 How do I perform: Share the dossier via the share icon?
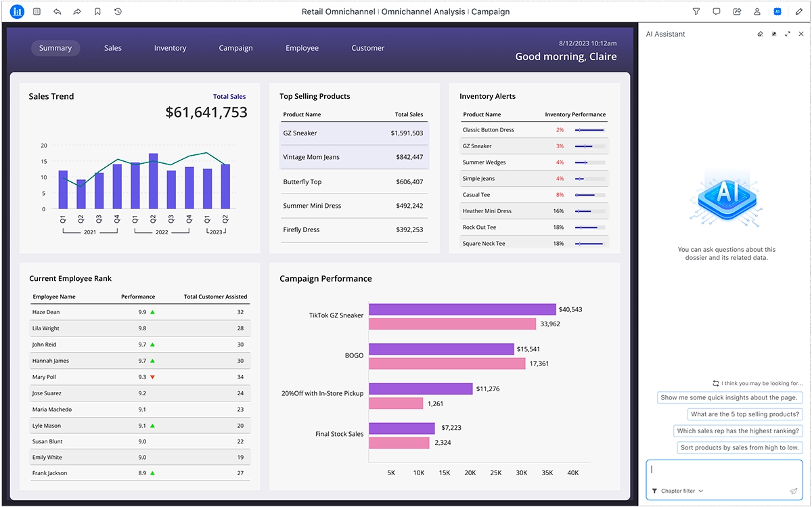(737, 12)
